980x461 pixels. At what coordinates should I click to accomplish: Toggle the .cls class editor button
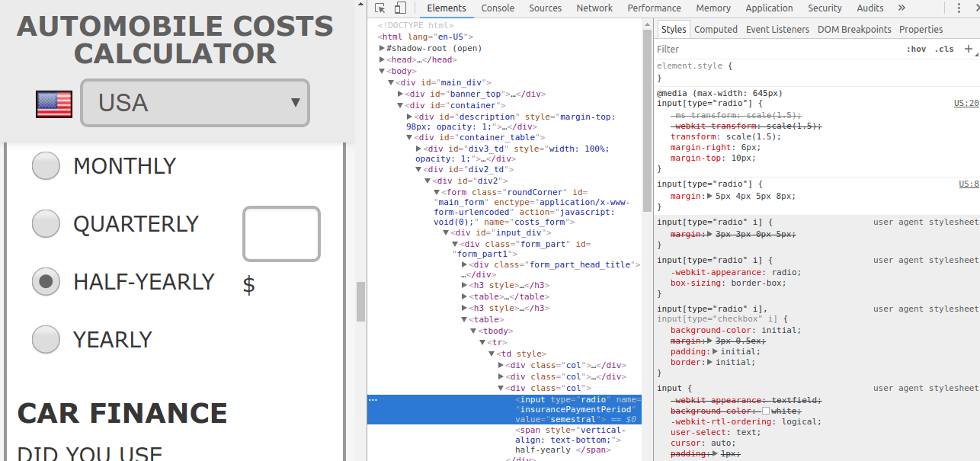tap(945, 49)
